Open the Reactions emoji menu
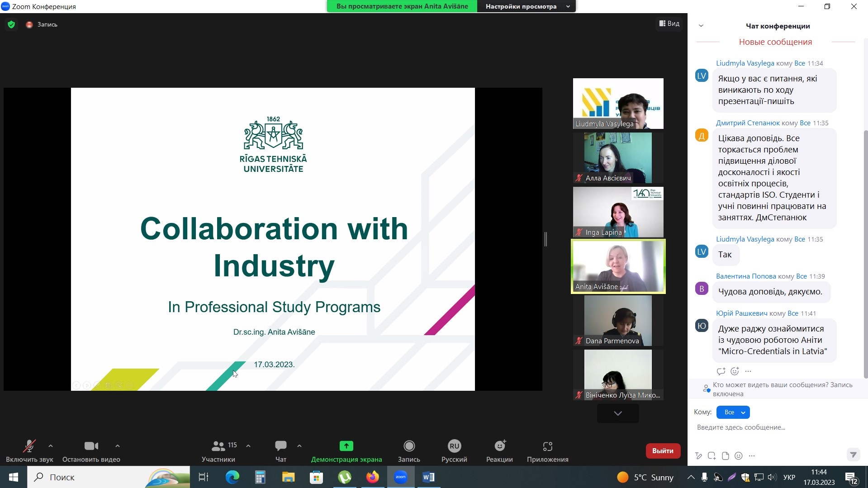The width and height of the screenshot is (868, 488). coord(499,446)
